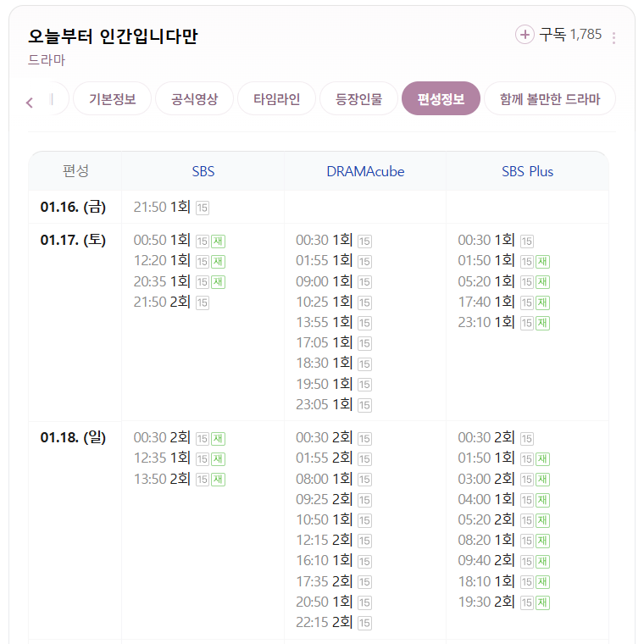This screenshot has height=644, width=644.
Task: Open the 함께 볼만한 드라마 tab
Action: click(x=549, y=99)
